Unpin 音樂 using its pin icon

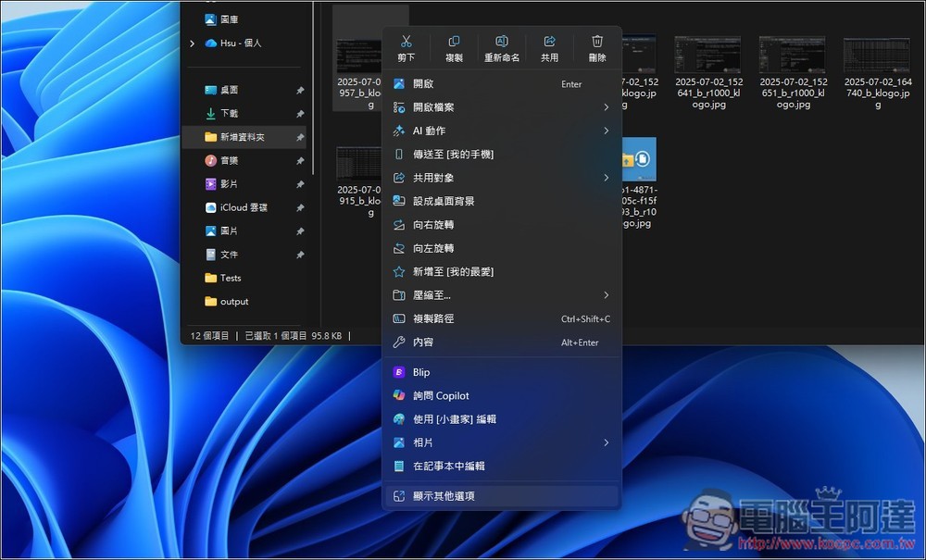tap(300, 161)
